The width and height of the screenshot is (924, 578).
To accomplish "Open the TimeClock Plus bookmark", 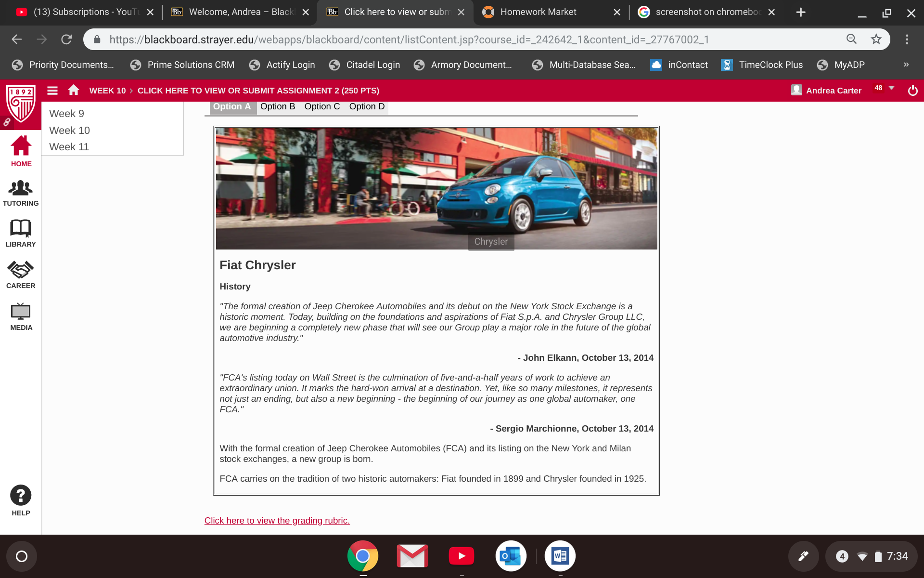I will [x=762, y=65].
